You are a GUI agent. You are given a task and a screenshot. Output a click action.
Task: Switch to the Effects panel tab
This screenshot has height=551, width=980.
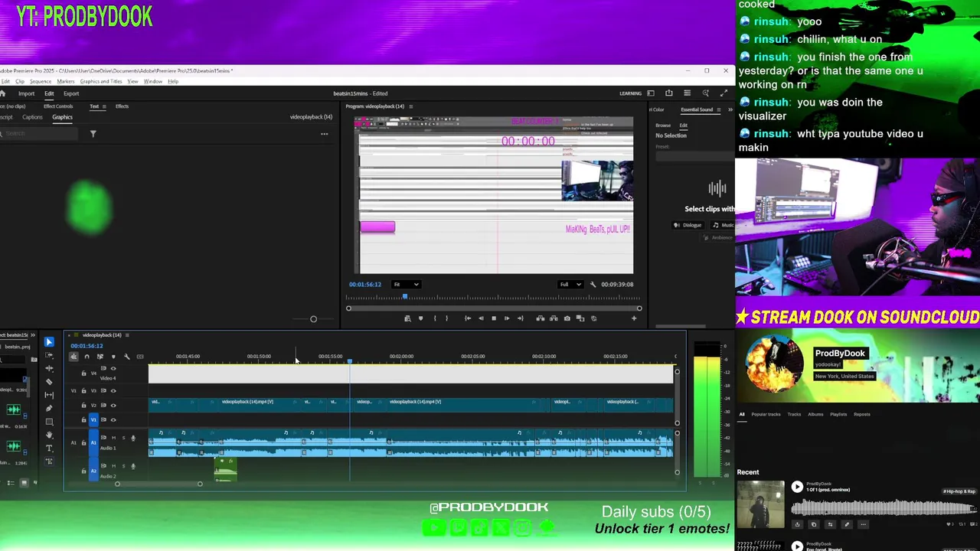[x=122, y=106]
